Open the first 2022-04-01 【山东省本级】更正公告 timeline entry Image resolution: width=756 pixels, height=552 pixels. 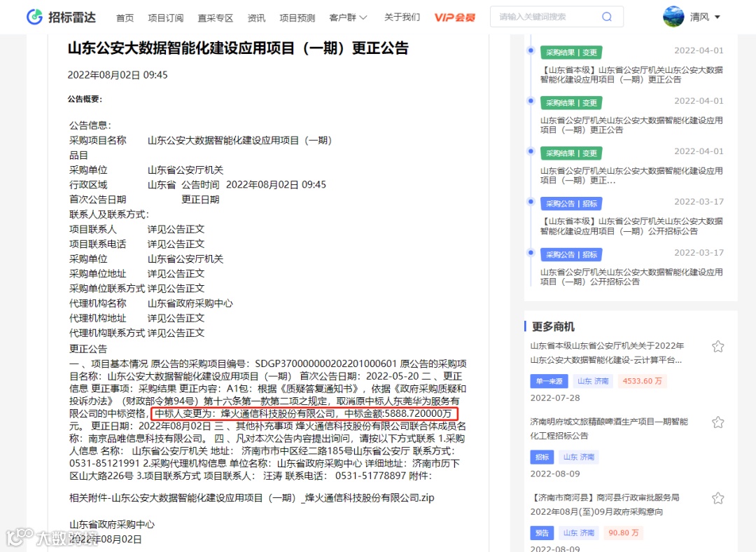pos(631,75)
